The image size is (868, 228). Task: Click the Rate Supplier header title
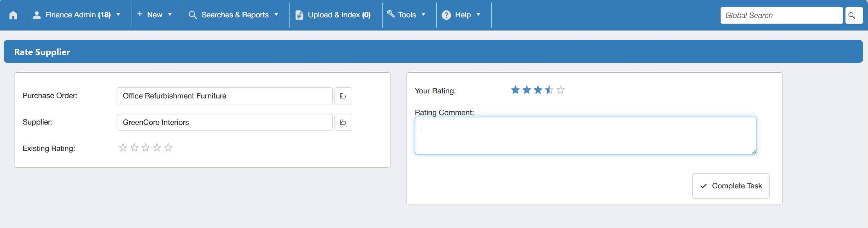click(x=42, y=52)
